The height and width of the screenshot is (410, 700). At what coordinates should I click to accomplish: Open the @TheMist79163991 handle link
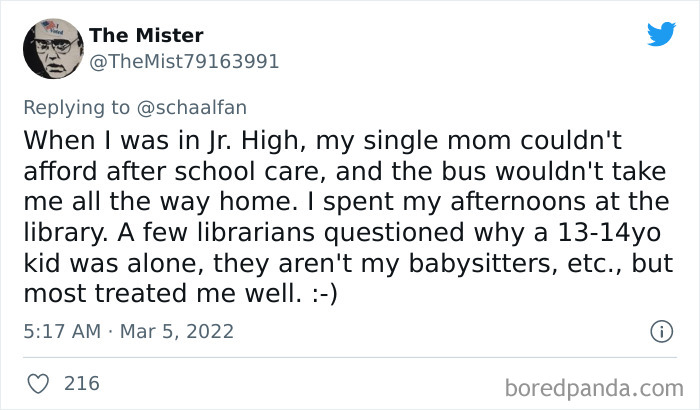coord(184,62)
